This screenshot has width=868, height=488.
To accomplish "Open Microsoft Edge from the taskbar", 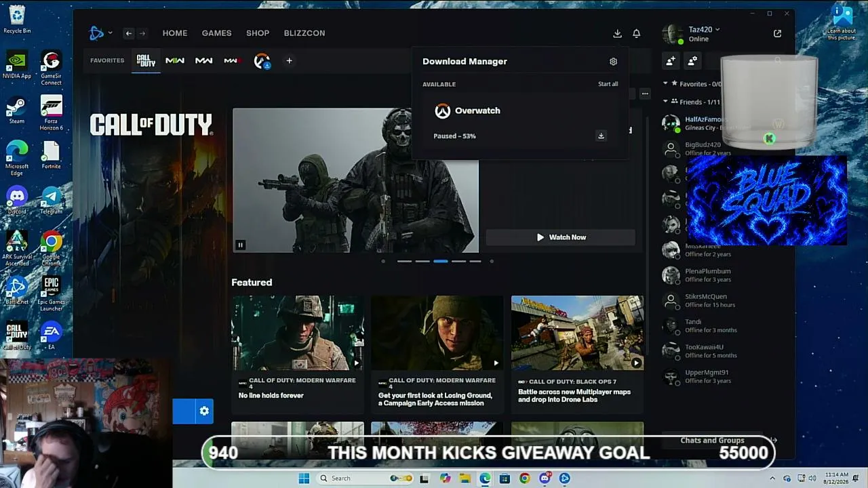I will coord(485,479).
